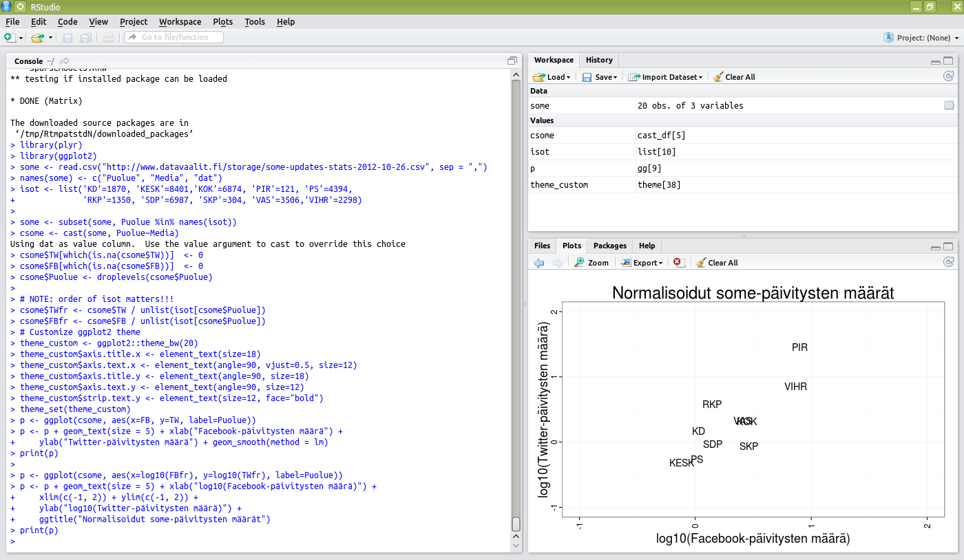Select the Workspace tab
Image resolution: width=964 pixels, height=560 pixels.
click(x=554, y=60)
